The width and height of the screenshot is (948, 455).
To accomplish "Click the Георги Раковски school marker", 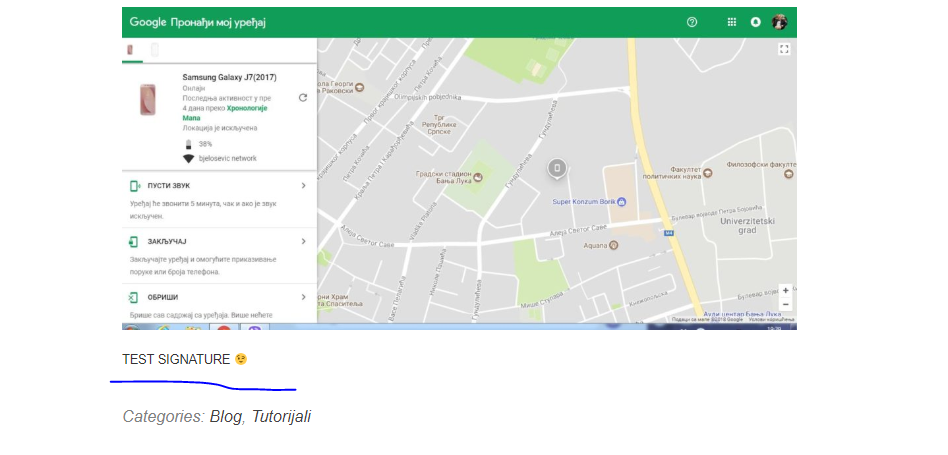I will tap(359, 88).
